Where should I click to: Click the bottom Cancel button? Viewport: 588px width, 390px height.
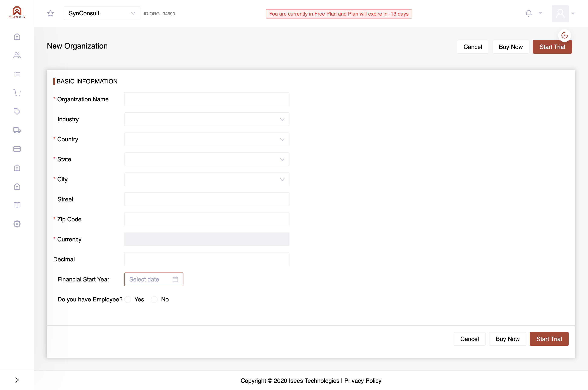pyautogui.click(x=469, y=339)
